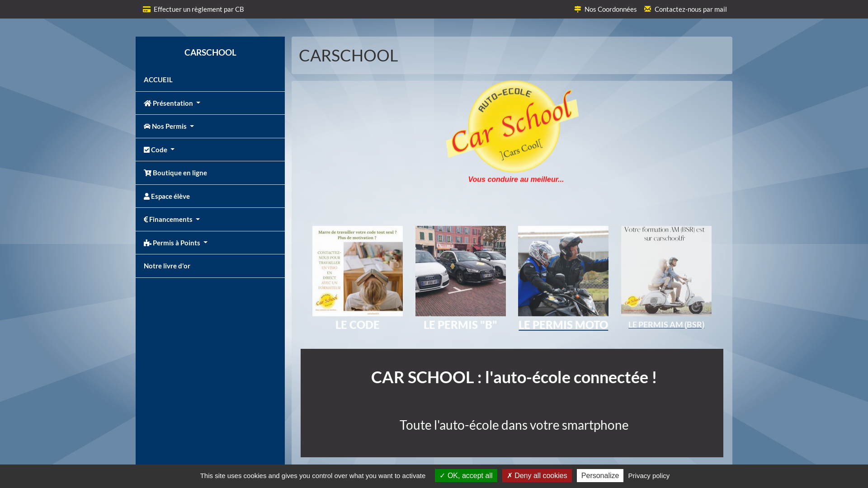Select the ACCUEIL menu entry
The image size is (868, 488).
[x=158, y=80]
